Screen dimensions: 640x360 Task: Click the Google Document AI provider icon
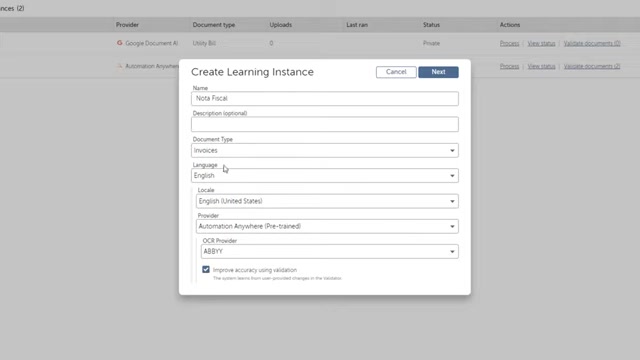120,43
